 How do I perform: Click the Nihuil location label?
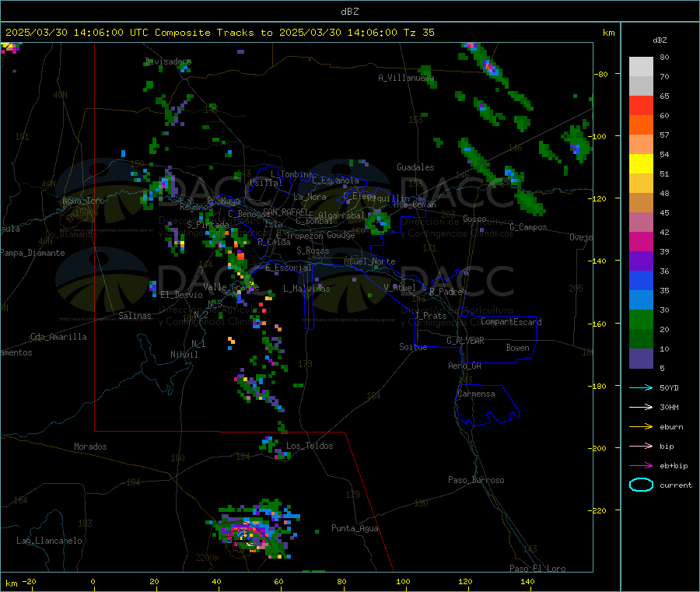[x=184, y=355]
